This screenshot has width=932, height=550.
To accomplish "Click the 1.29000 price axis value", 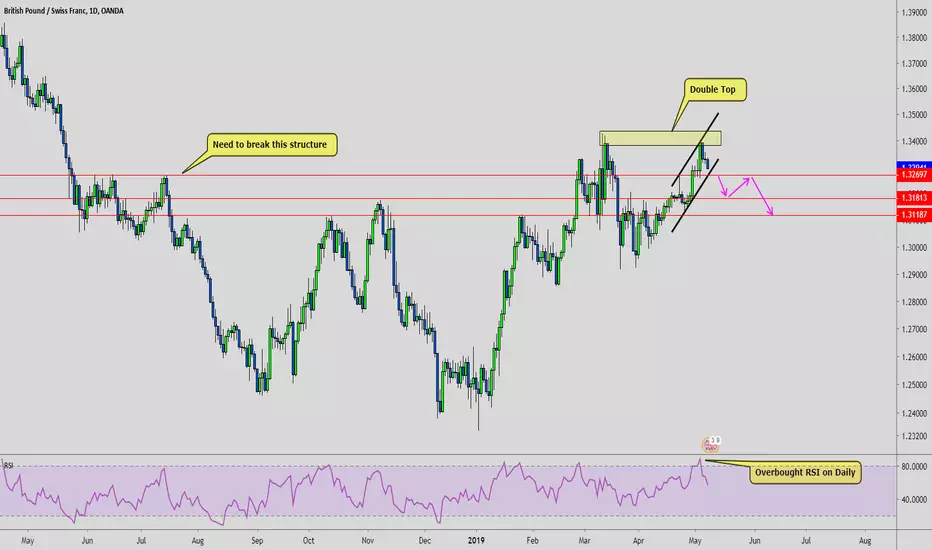I will click(914, 275).
